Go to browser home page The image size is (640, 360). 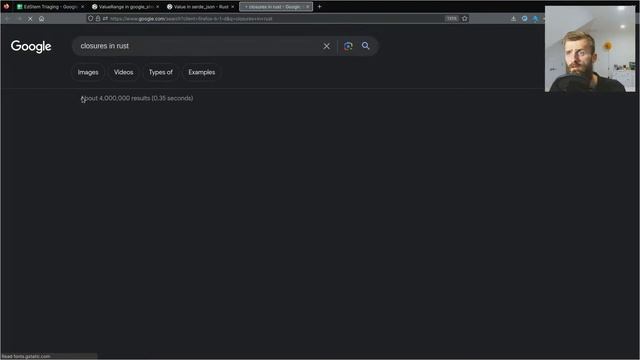(x=42, y=19)
